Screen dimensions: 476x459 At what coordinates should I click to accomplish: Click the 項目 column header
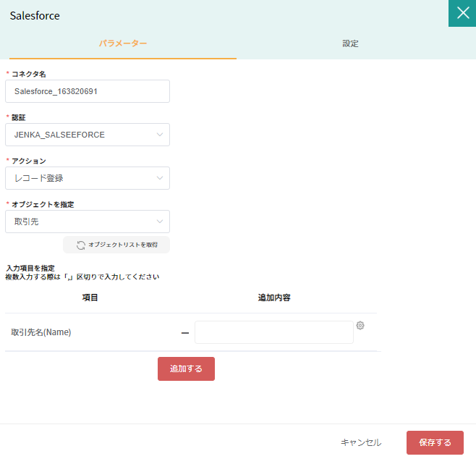point(90,298)
